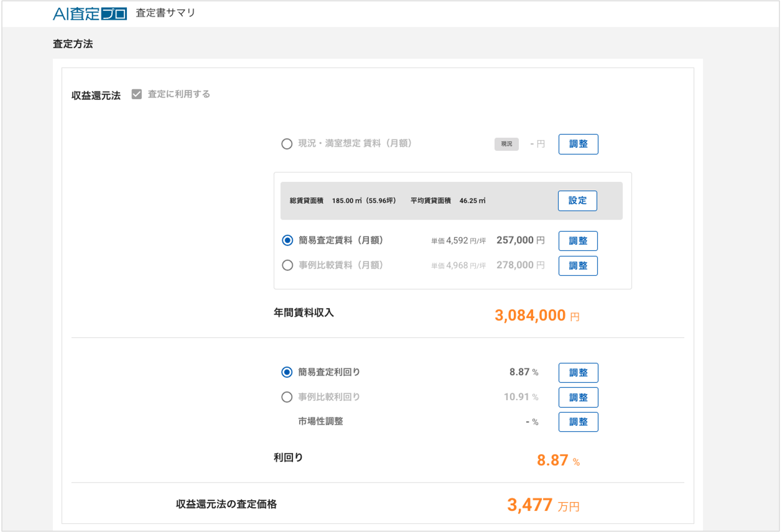781x532 pixels.
Task: Select 簡易査定利回り radio button
Action: click(x=287, y=372)
